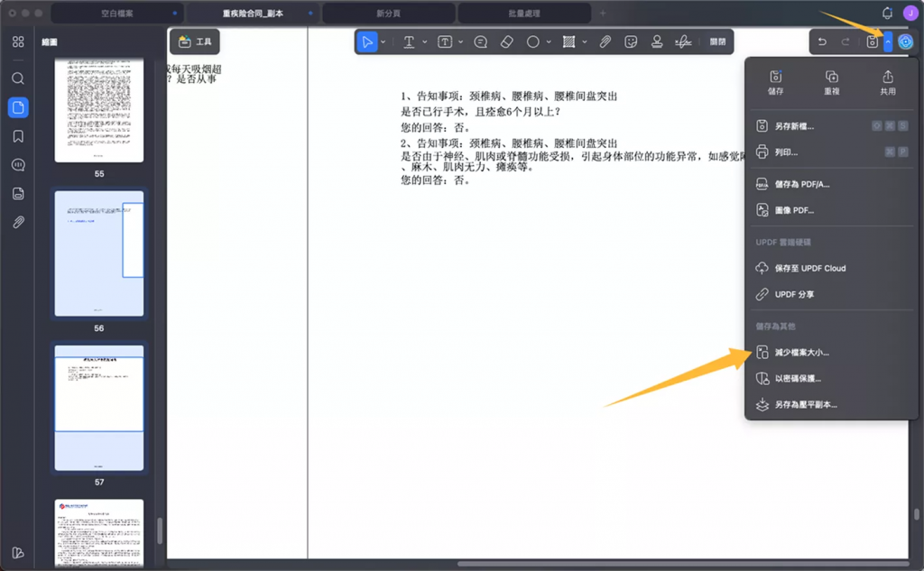The height and width of the screenshot is (571, 924).
Task: Show the bookmarks panel
Action: coord(17,136)
